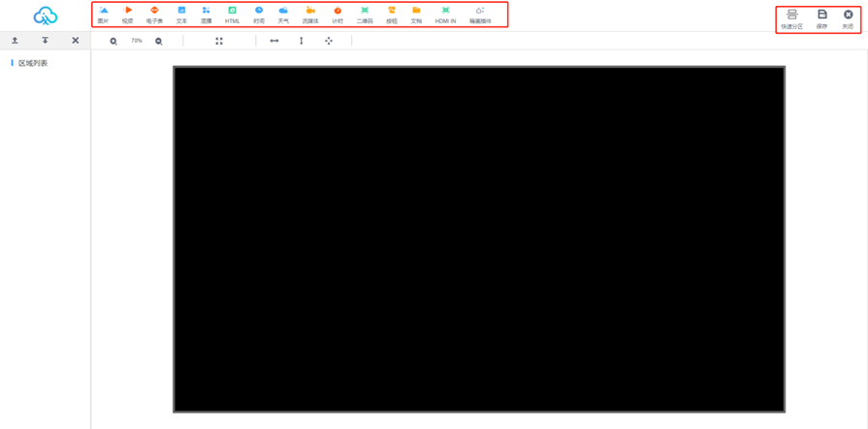Move layer up using the upward arrow icon
This screenshot has width=868, height=429.
15,41
